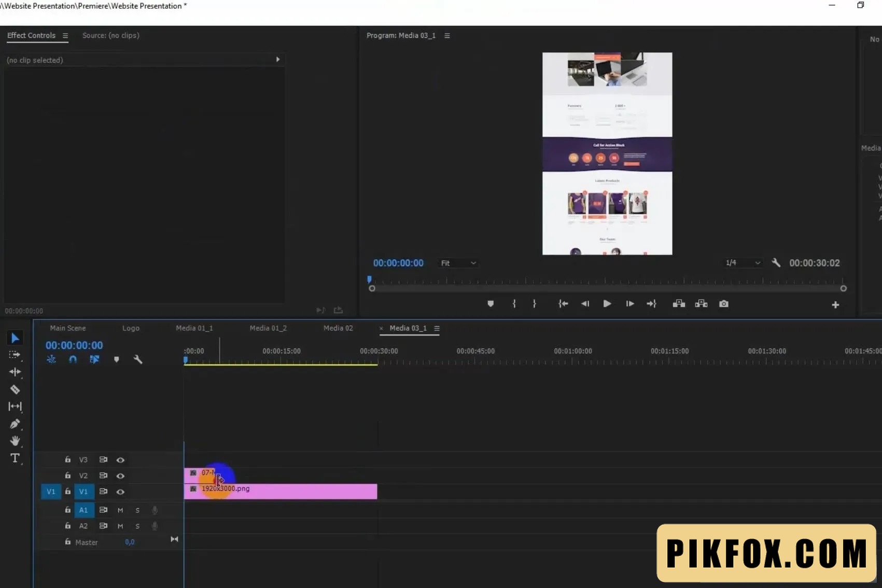Switch to Main Scene sequence tab
882x588 pixels.
(x=68, y=328)
